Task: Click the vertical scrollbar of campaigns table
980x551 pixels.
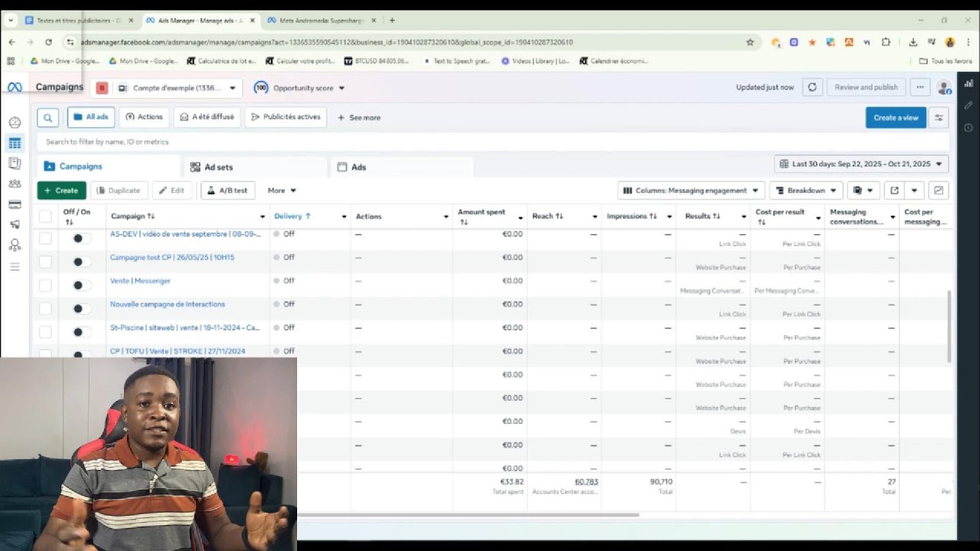Action: pos(950,327)
